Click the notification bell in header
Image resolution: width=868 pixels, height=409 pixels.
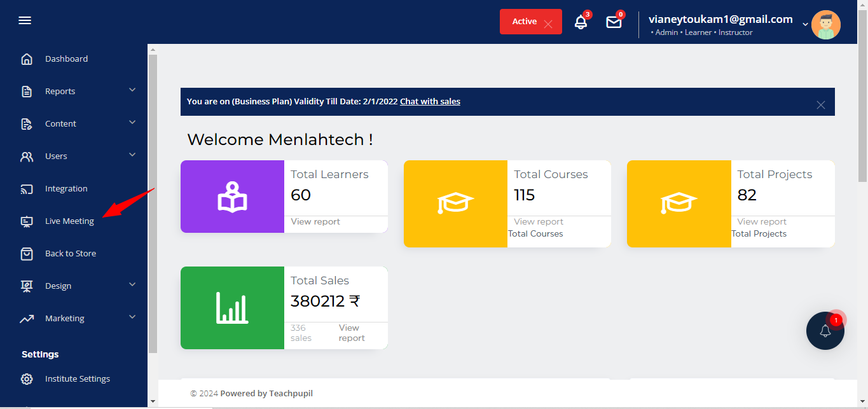tap(581, 22)
